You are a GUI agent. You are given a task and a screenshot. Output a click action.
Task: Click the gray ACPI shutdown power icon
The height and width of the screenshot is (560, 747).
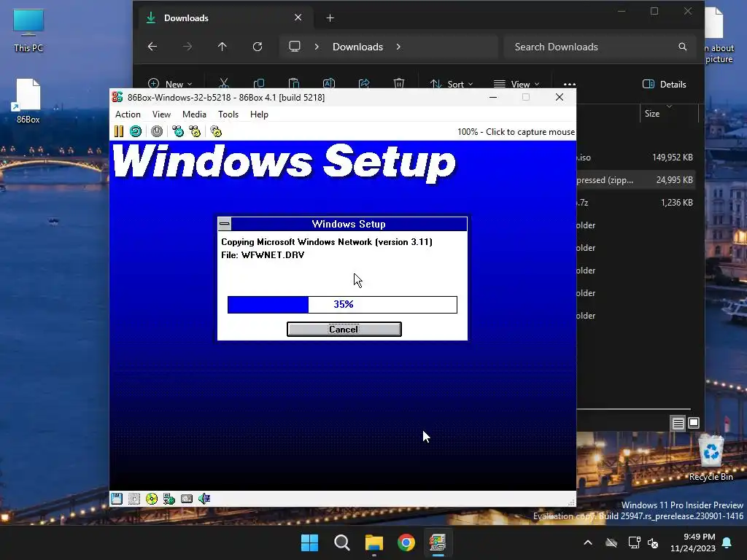157,131
